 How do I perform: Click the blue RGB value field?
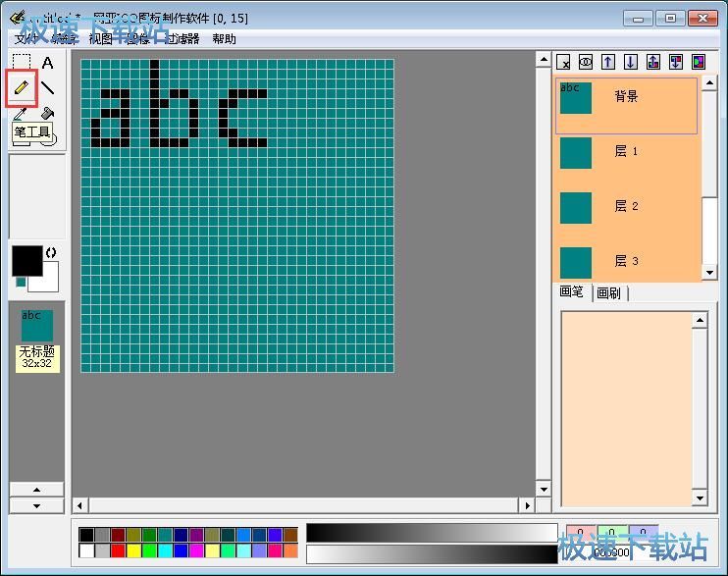643,532
